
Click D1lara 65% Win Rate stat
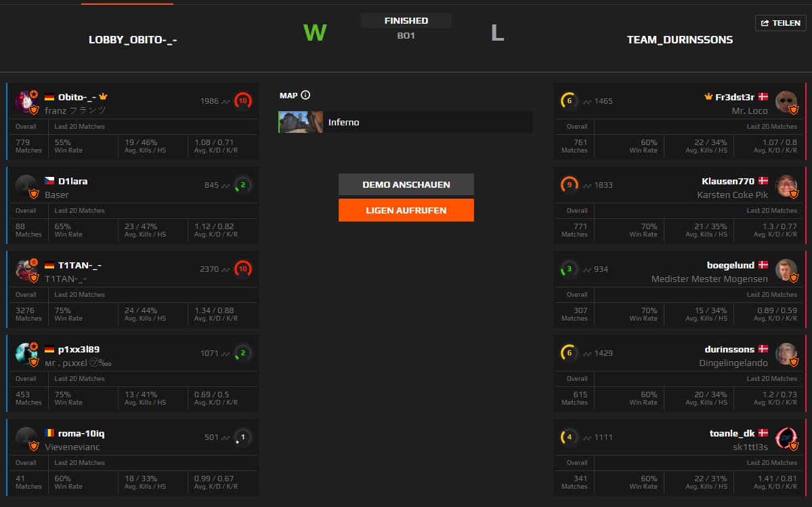click(x=68, y=230)
